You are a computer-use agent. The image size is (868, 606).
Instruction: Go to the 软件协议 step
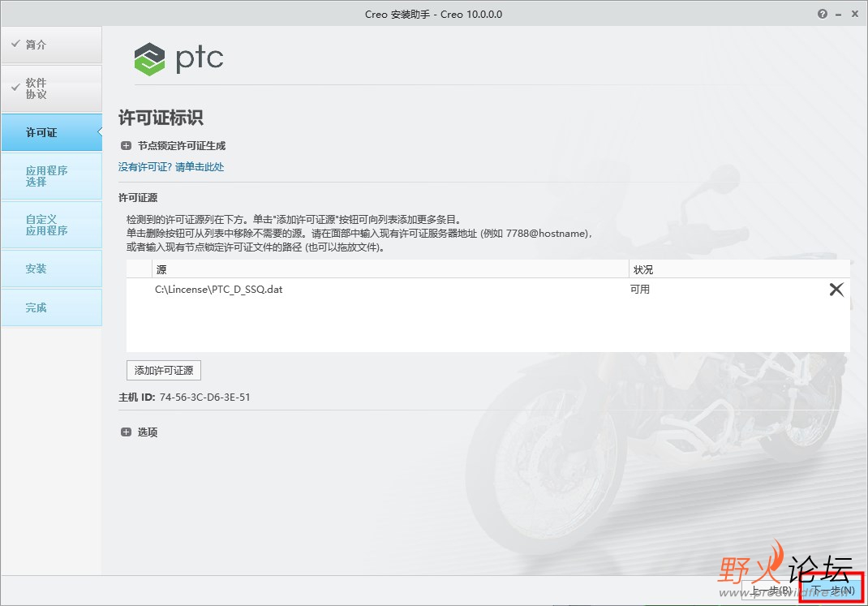tap(51, 88)
